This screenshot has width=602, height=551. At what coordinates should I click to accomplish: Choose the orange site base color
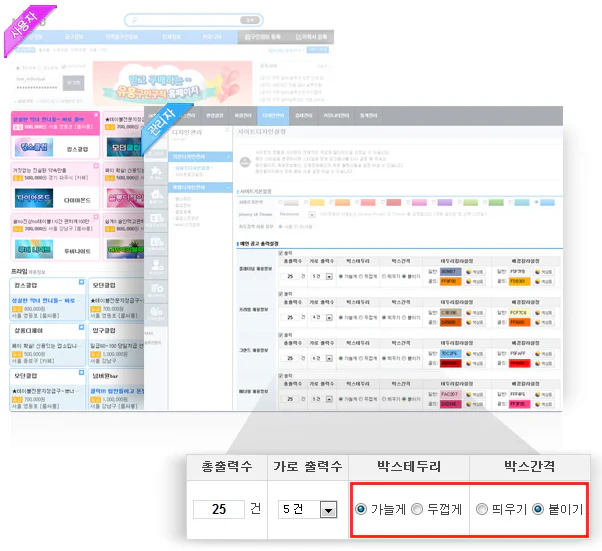[342, 202]
